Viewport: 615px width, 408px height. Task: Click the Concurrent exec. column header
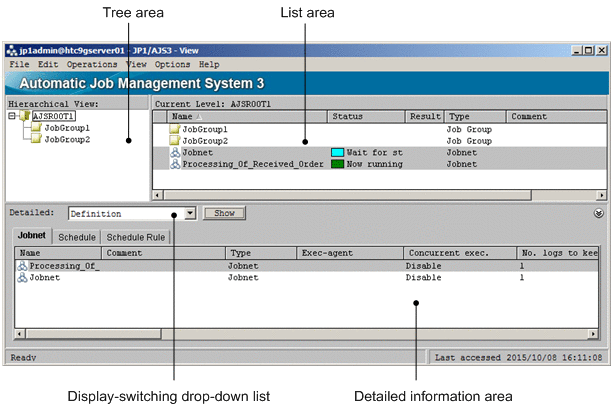click(x=460, y=253)
